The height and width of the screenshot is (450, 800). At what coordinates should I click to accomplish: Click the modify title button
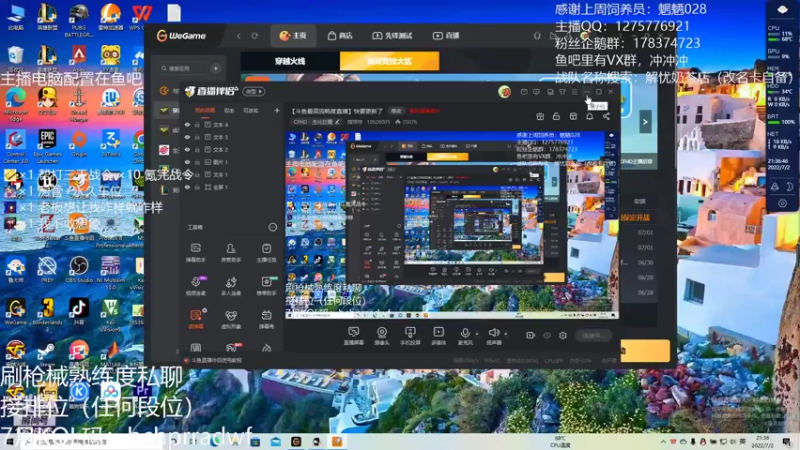(396, 111)
